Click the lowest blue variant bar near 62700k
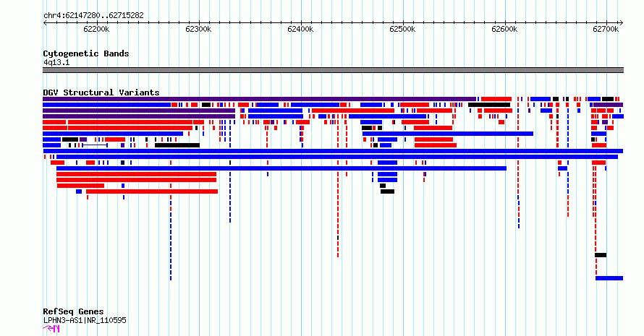The image size is (644, 336). click(609, 278)
